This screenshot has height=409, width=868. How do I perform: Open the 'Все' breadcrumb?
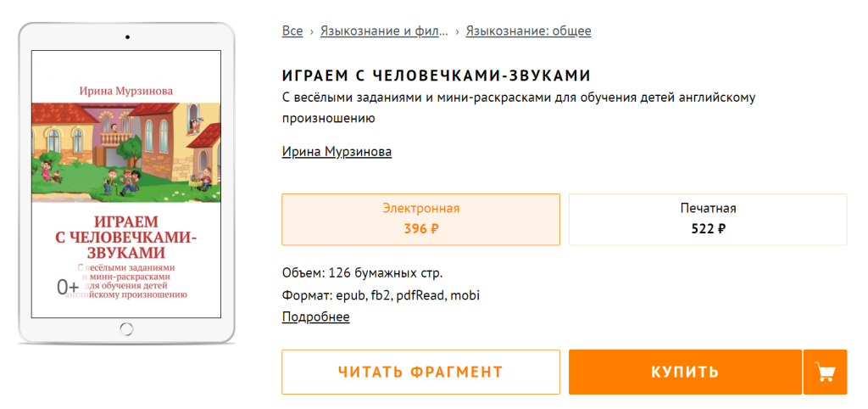(x=292, y=31)
